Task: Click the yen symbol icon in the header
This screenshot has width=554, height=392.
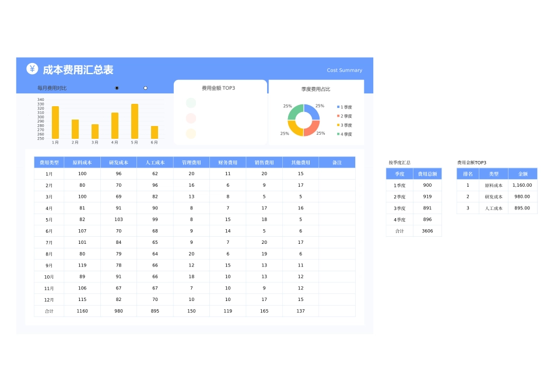Action: click(x=31, y=69)
